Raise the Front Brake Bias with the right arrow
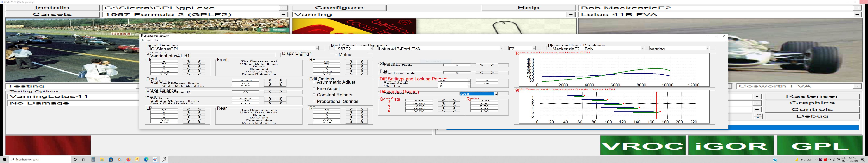 (x=280, y=91)
